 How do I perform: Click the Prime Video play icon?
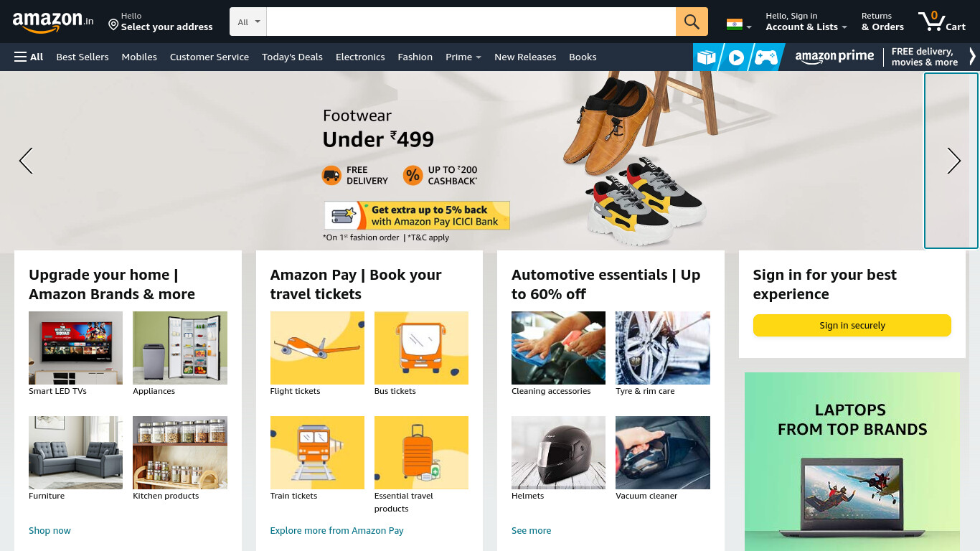(x=736, y=57)
